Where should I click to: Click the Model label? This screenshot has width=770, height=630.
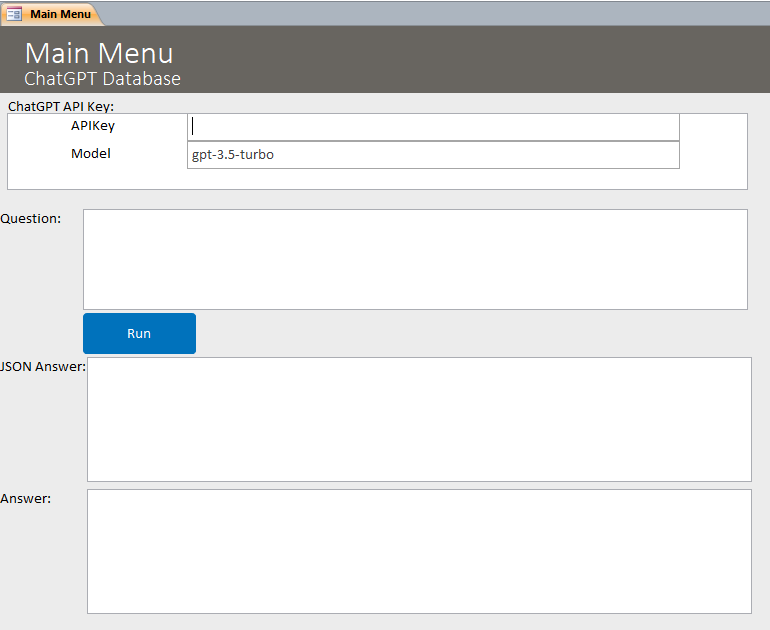coord(91,154)
